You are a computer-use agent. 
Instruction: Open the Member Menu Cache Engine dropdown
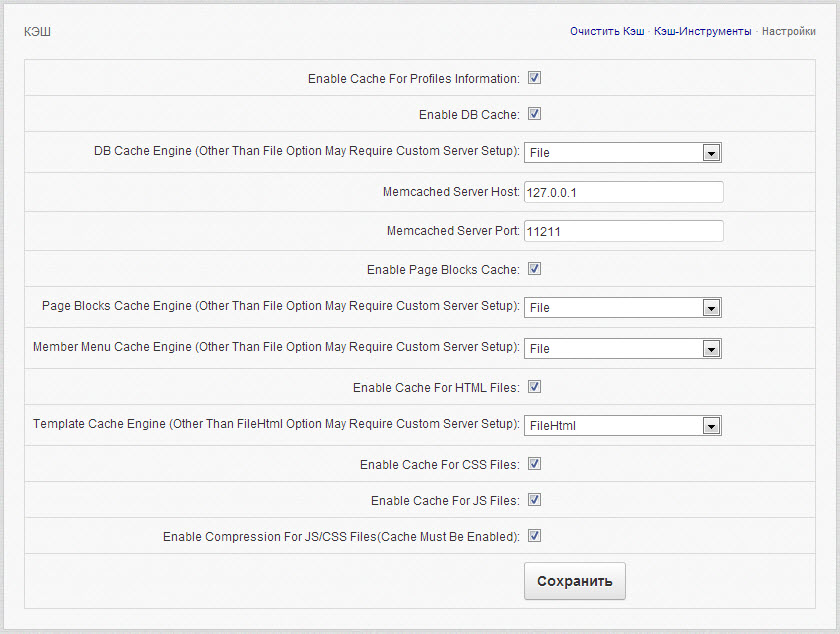pyautogui.click(x=622, y=349)
